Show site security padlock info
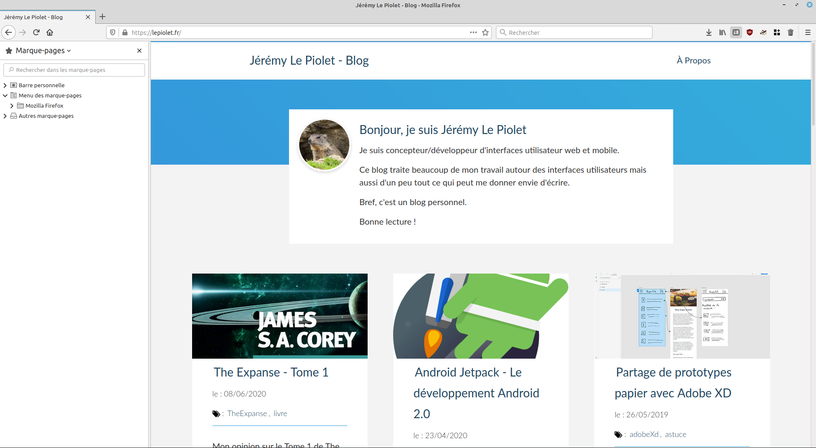 [x=124, y=32]
